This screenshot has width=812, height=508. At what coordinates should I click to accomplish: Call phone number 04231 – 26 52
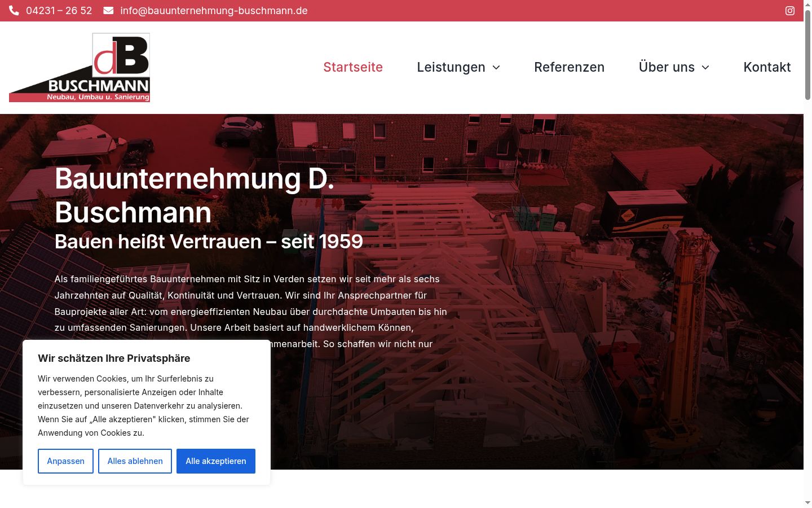[59, 11]
